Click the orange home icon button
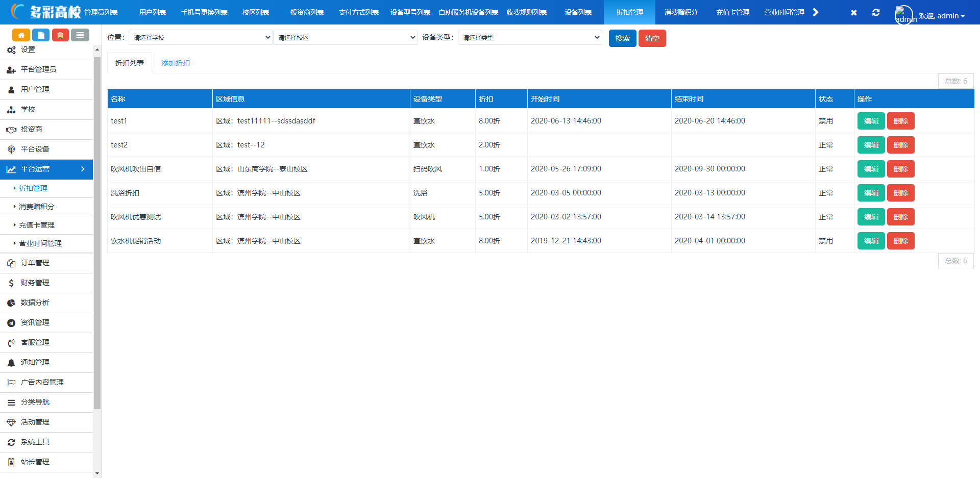The image size is (980, 478). coord(21,35)
